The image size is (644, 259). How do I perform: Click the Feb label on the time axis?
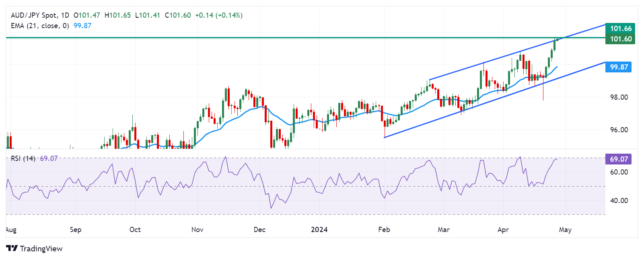384,230
